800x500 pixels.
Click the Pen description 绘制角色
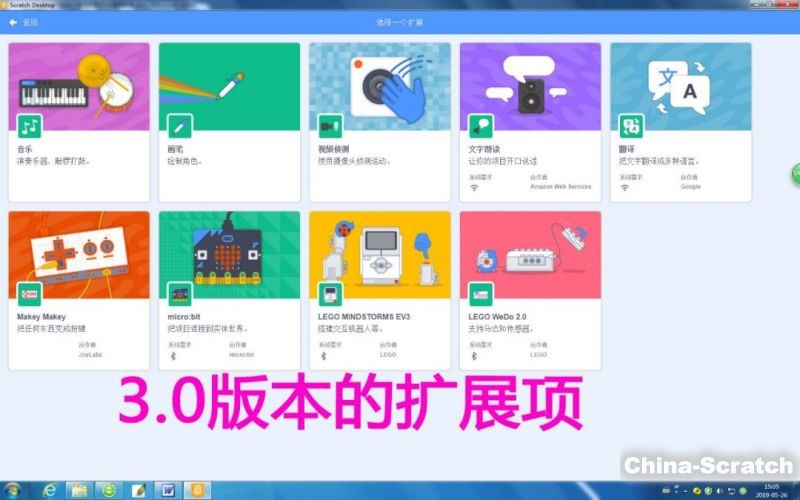point(185,161)
